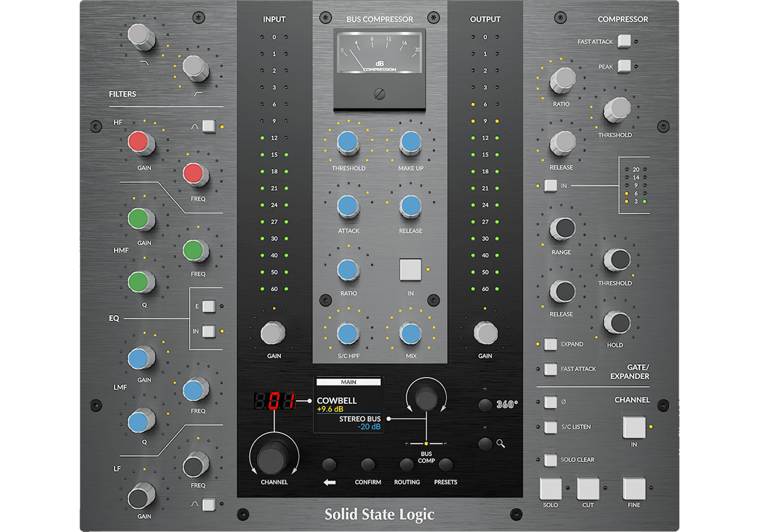
Task: Toggle the channel compressor IN button
Action: (550, 186)
